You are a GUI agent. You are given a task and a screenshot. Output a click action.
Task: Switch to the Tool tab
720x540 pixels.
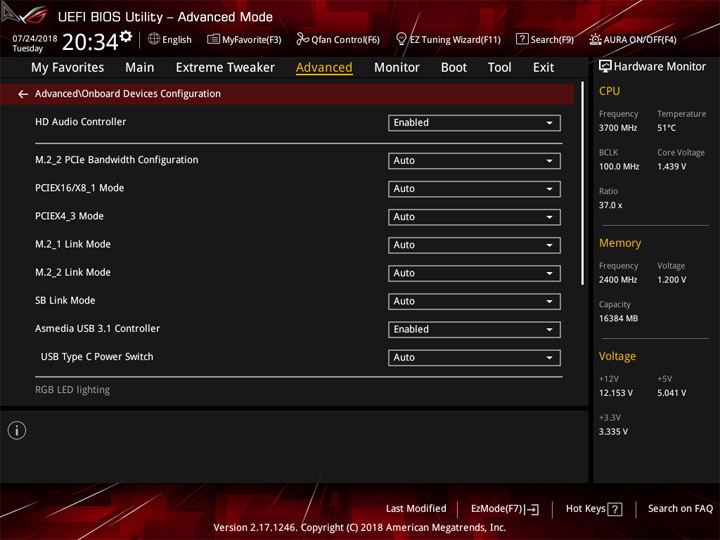(x=500, y=68)
